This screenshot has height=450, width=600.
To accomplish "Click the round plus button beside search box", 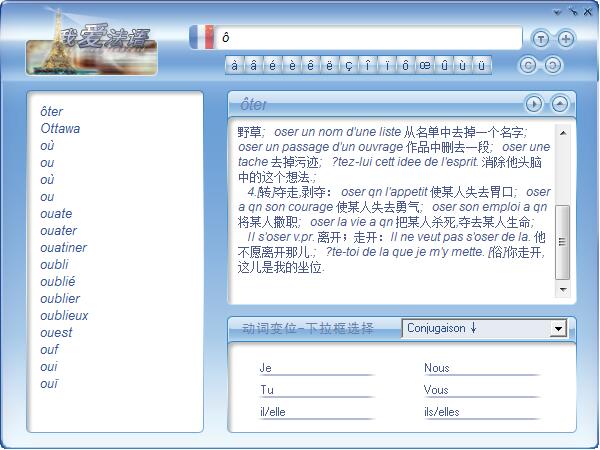I will click(x=566, y=39).
